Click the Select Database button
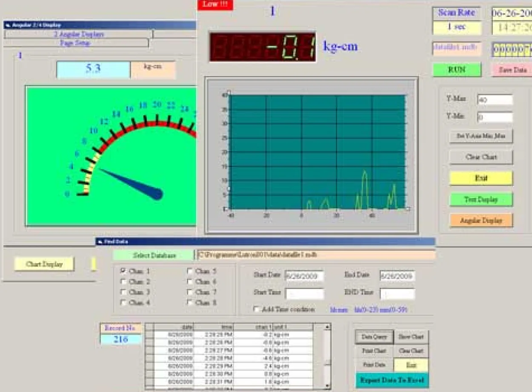 click(154, 255)
